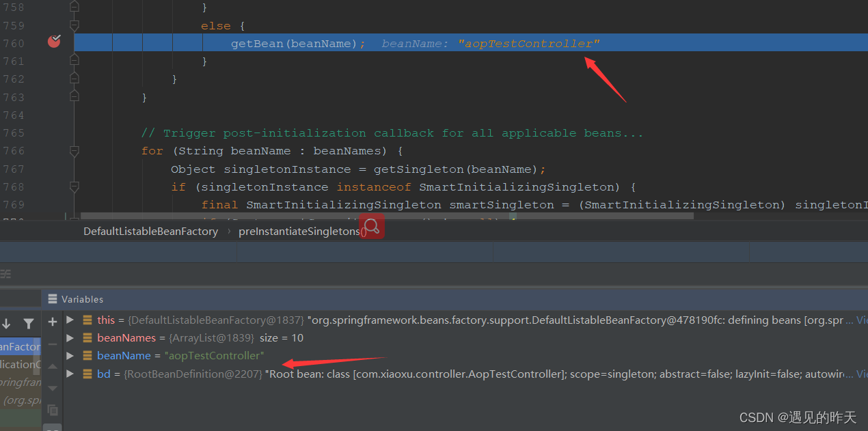The image size is (868, 431).
Task: Expand the bd RootBeanDefinition node
Action: (70, 374)
